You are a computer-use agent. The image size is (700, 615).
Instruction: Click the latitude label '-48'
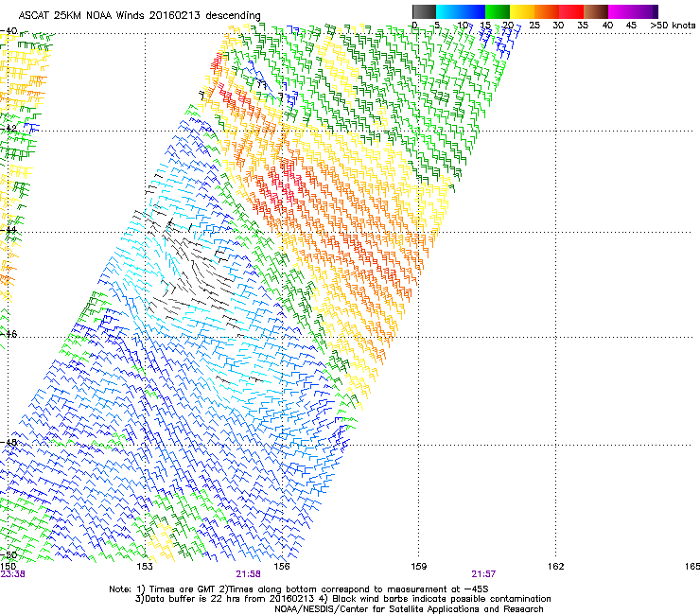9,442
